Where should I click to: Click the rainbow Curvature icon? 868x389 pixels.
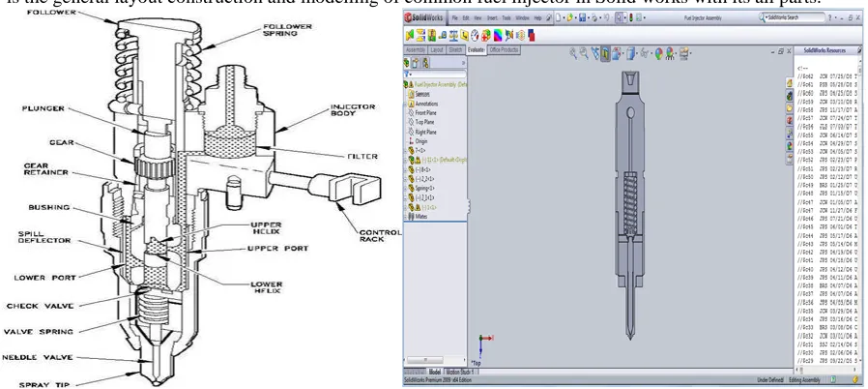tap(498, 36)
